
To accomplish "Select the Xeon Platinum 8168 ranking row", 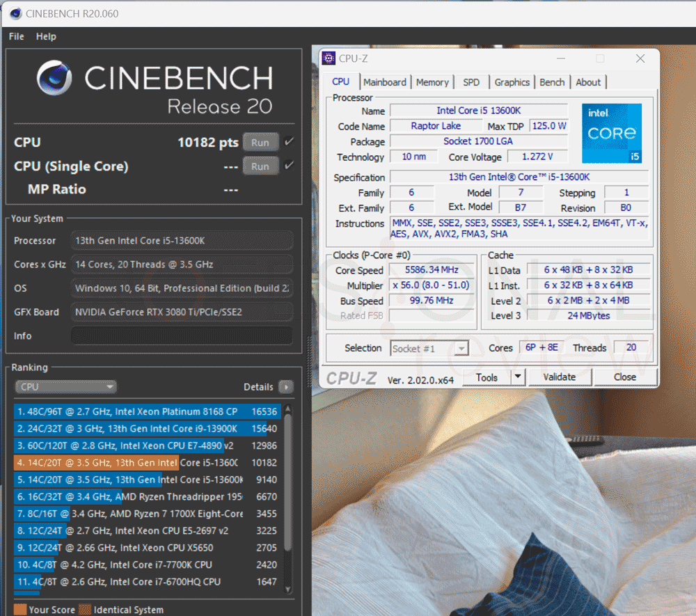I will [x=148, y=411].
